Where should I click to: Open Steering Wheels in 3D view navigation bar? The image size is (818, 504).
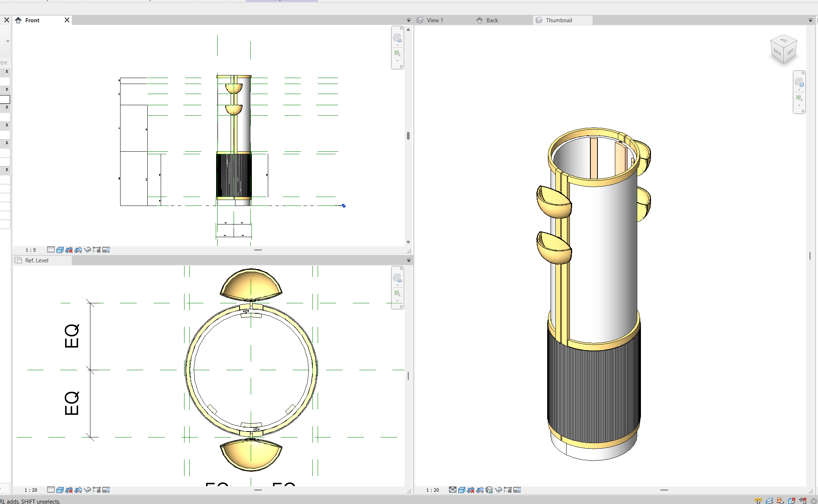[x=799, y=83]
